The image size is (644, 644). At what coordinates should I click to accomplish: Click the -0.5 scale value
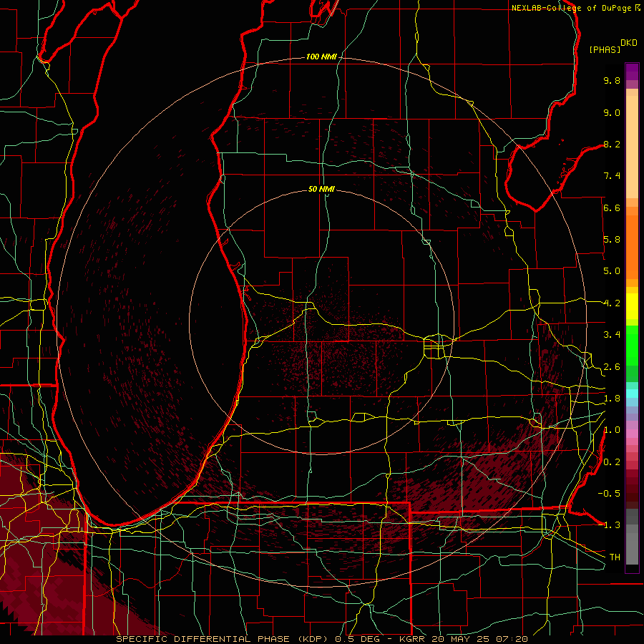[x=609, y=493]
